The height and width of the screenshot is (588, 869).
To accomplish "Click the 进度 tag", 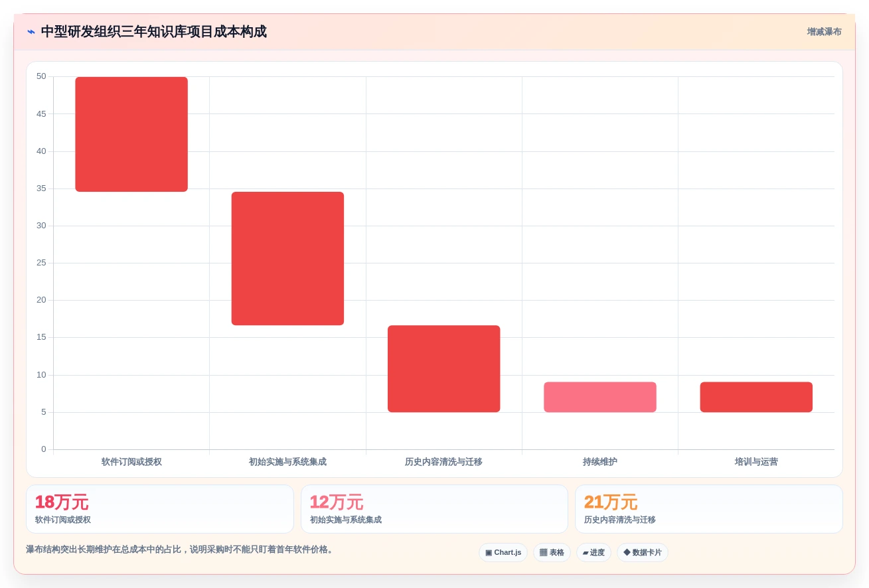I will (593, 552).
